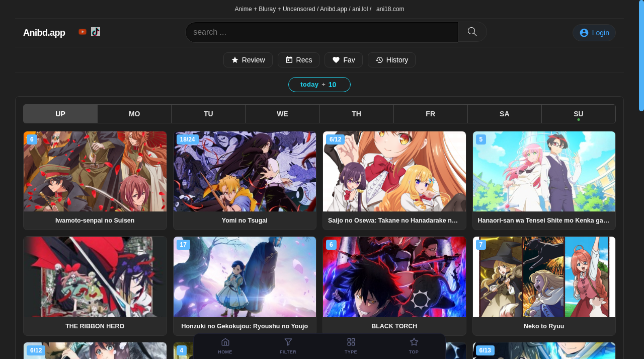Select the FR day tab
Image resolution: width=644 pixels, height=359 pixels.
coord(430,114)
